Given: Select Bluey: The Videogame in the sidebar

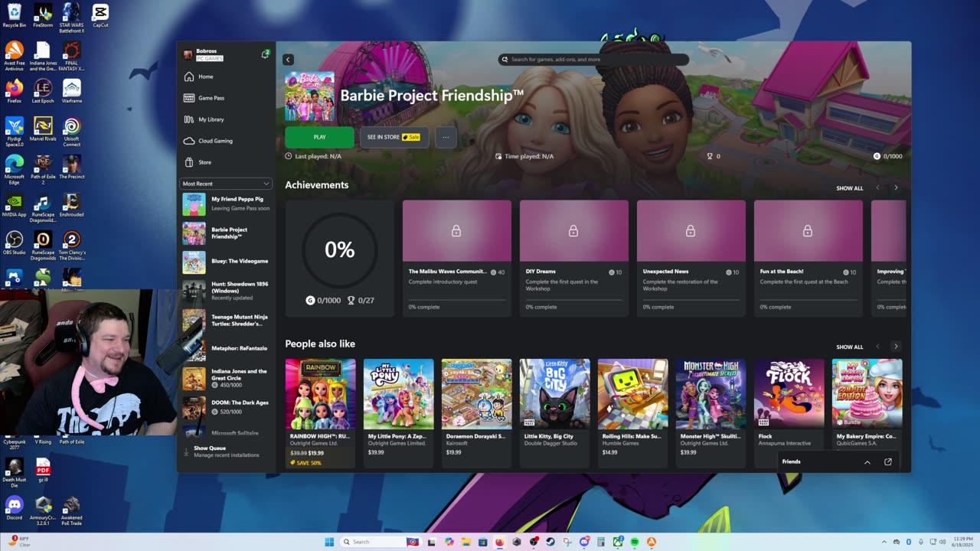Looking at the screenshot, I should 226,262.
